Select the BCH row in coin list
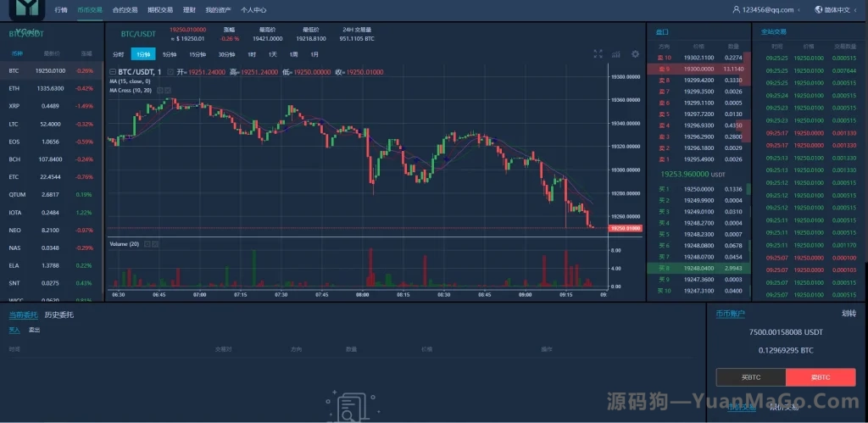The height and width of the screenshot is (423, 868). pyautogui.click(x=52, y=159)
